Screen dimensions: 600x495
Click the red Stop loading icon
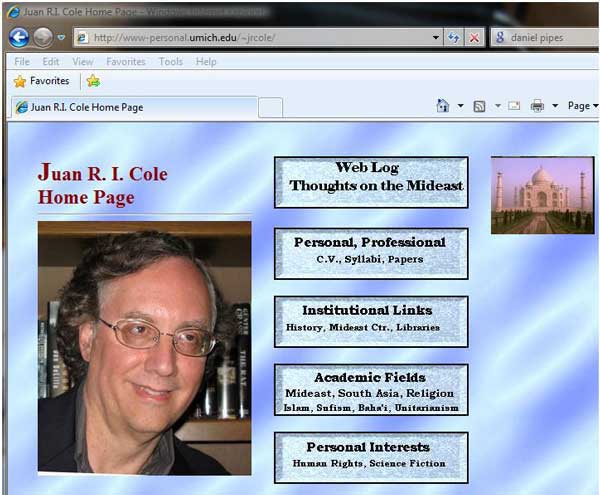(474, 38)
